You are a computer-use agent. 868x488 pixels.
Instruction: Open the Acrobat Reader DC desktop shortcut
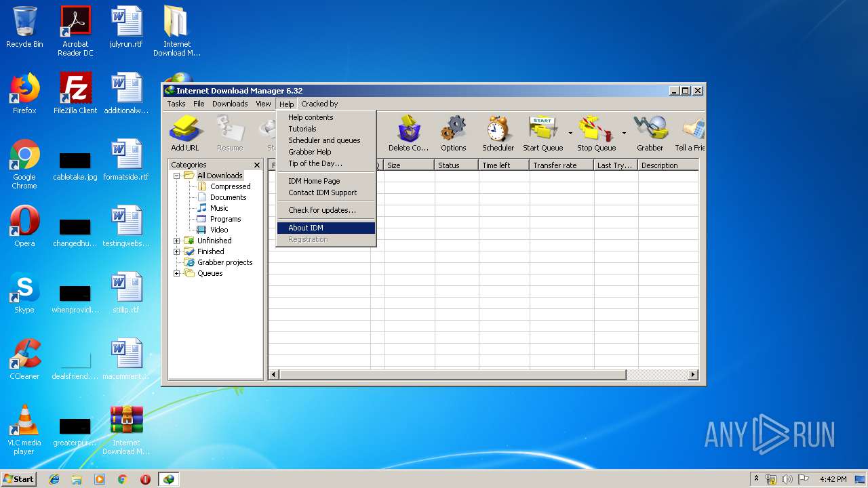click(x=75, y=30)
